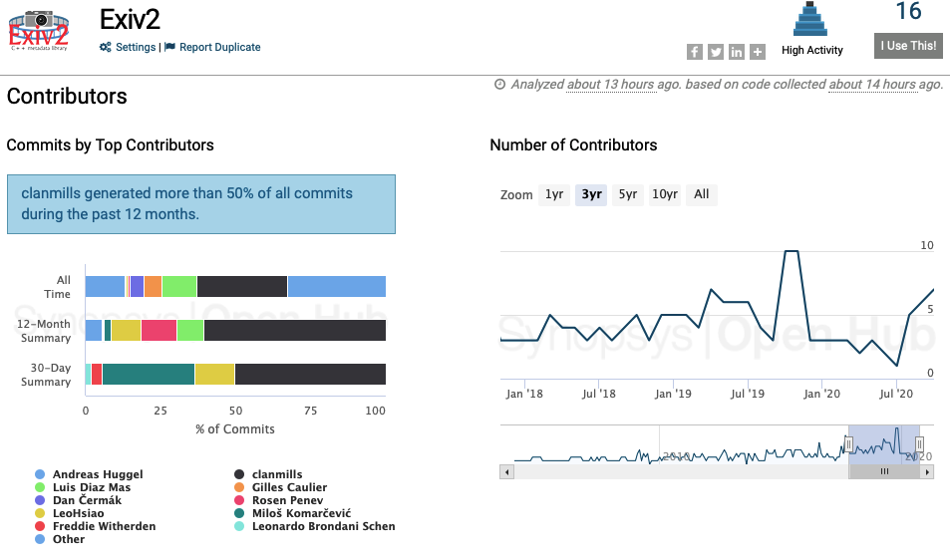The width and height of the screenshot is (950, 560).
Task: Toggle the clanmills legend entry
Action: 276,474
